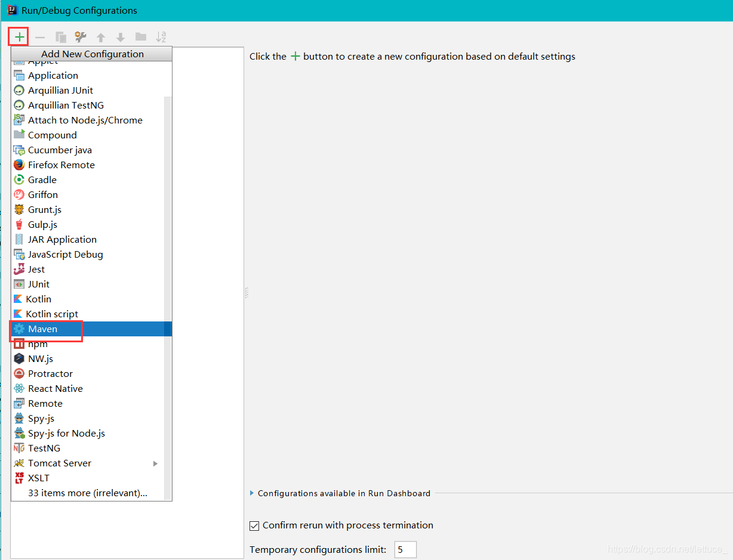Click the Attach to Node.js/Chrome icon

click(19, 120)
